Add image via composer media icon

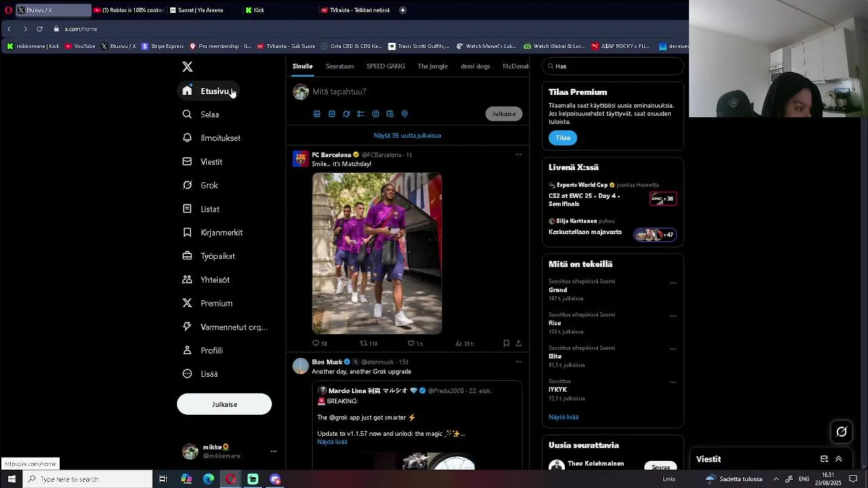317,114
